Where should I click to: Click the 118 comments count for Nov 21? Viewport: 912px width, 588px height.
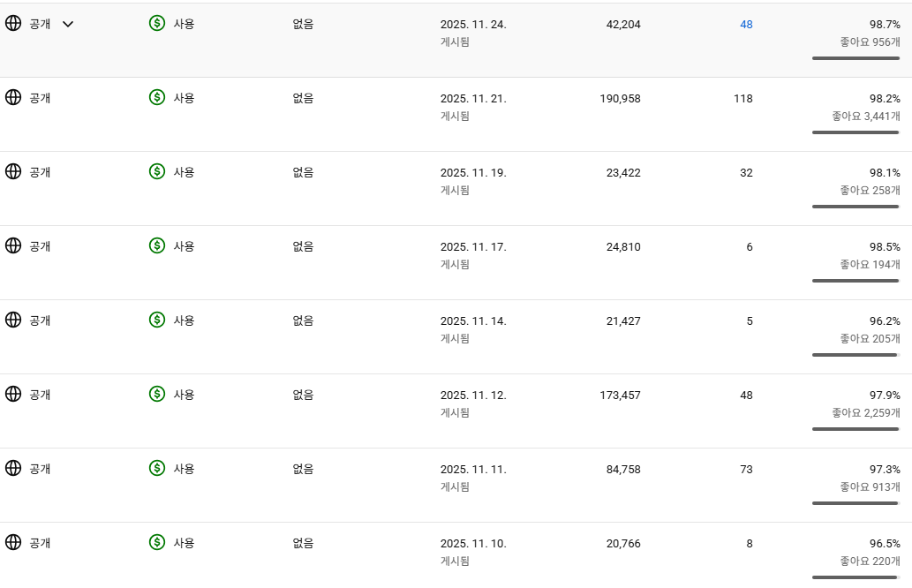(742, 99)
